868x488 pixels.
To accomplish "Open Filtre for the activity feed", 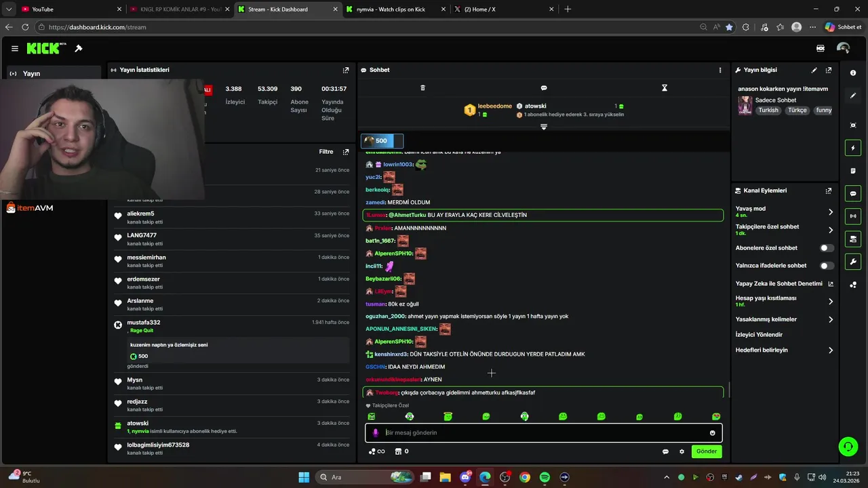I will click(326, 152).
